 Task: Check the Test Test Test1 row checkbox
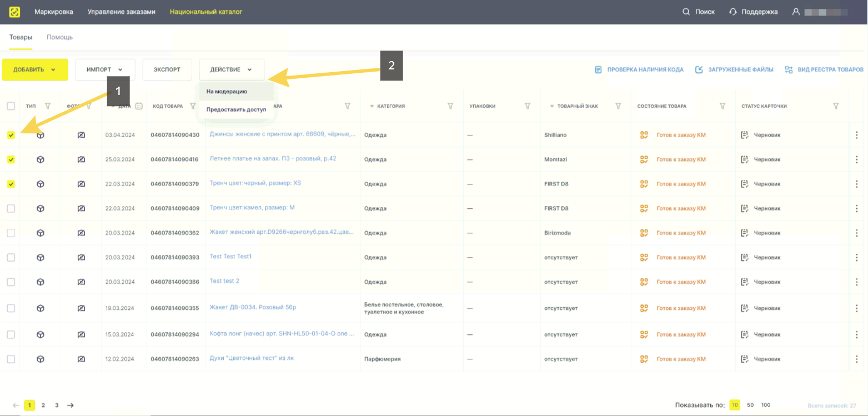pos(11,257)
